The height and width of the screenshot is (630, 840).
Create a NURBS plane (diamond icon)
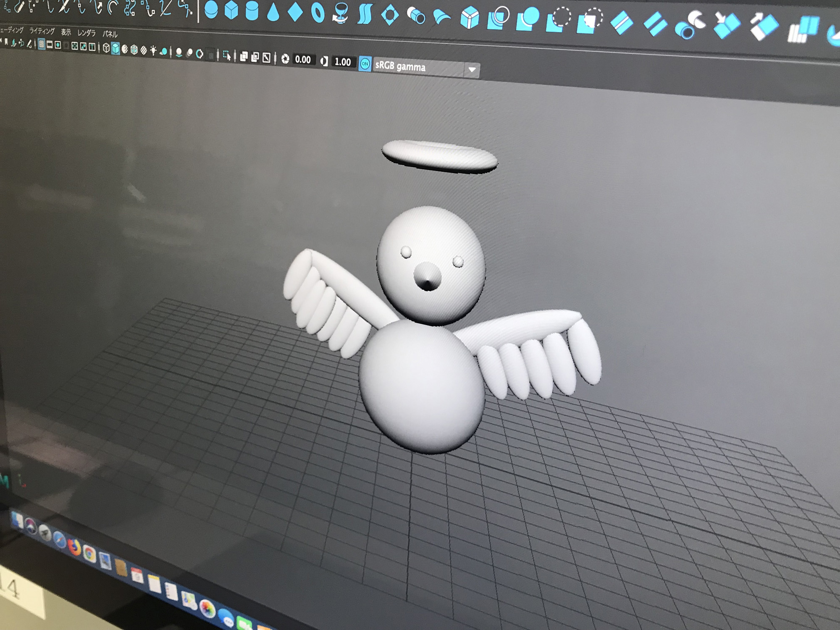pos(295,12)
